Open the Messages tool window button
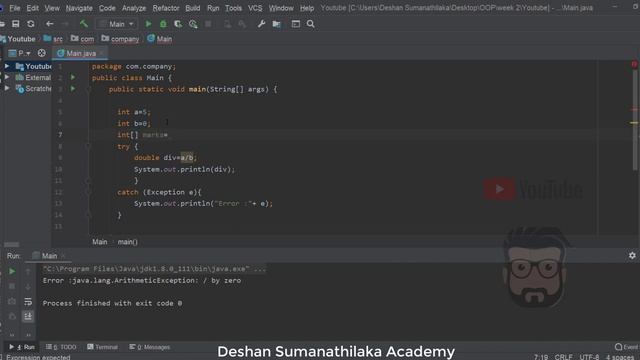The width and height of the screenshot is (640, 360). [x=150, y=347]
